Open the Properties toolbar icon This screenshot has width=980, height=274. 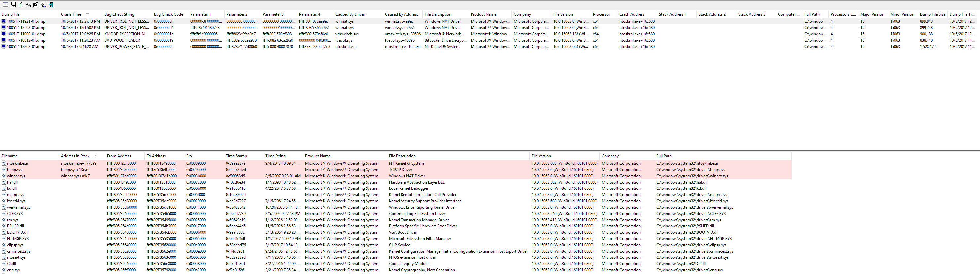pos(36,5)
